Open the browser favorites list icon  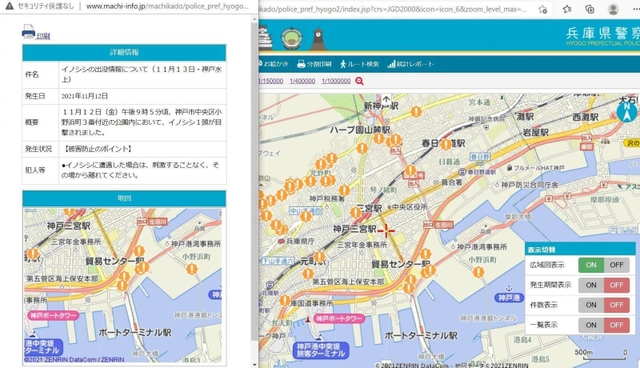(x=567, y=9)
